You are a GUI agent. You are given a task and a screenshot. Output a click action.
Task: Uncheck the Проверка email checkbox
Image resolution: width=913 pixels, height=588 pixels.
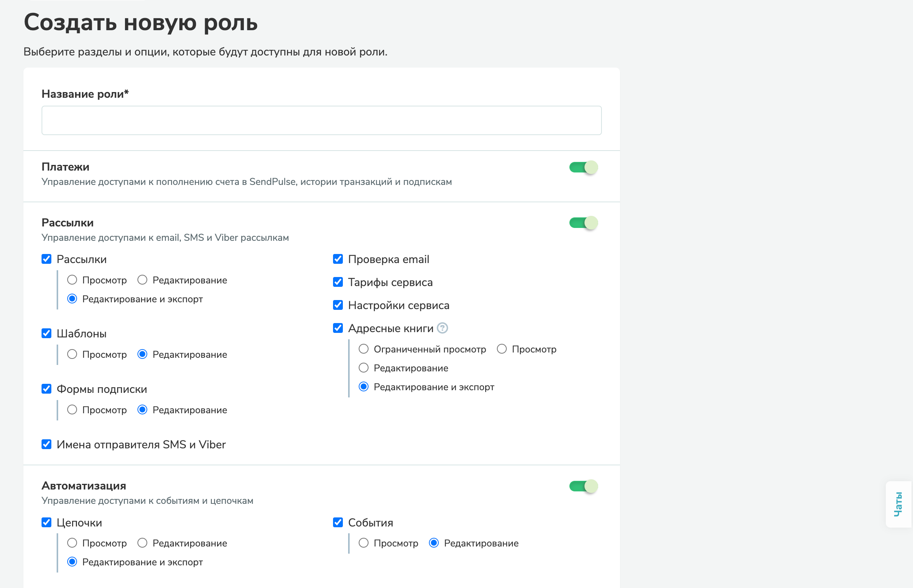[338, 259]
